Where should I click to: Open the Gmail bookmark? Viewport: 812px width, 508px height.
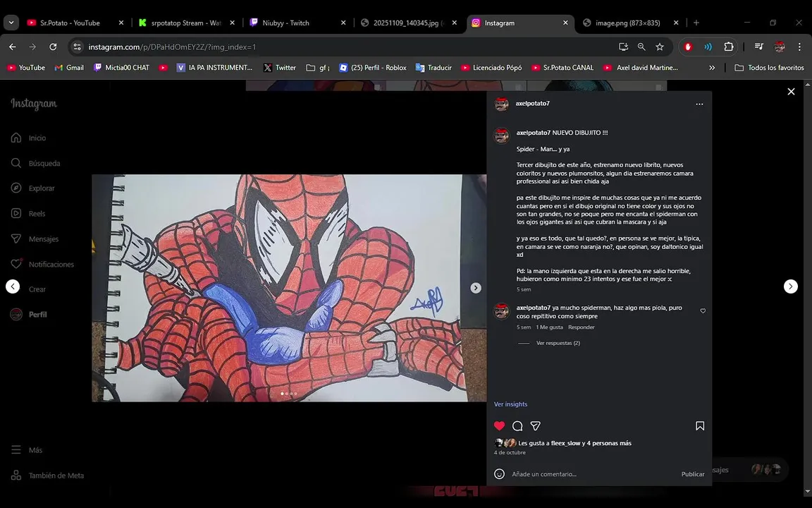tap(69, 68)
